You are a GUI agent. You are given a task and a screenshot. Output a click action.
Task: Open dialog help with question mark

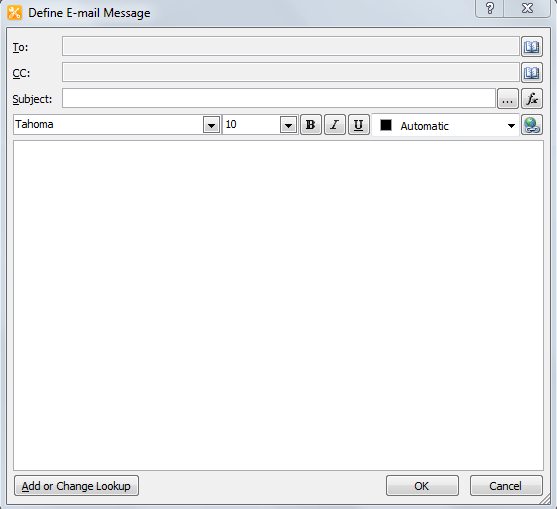tap(490, 8)
